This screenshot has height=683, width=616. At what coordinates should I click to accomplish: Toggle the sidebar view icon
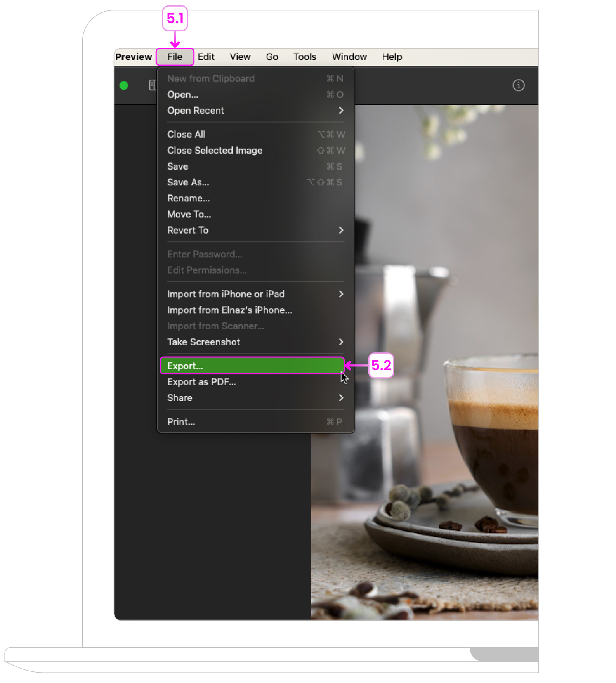pos(153,85)
